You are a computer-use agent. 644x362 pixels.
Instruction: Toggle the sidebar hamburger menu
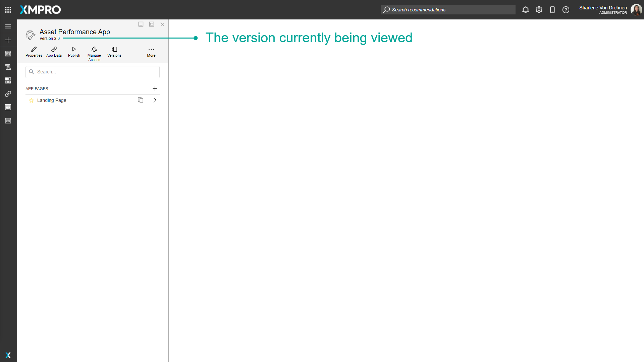click(8, 26)
